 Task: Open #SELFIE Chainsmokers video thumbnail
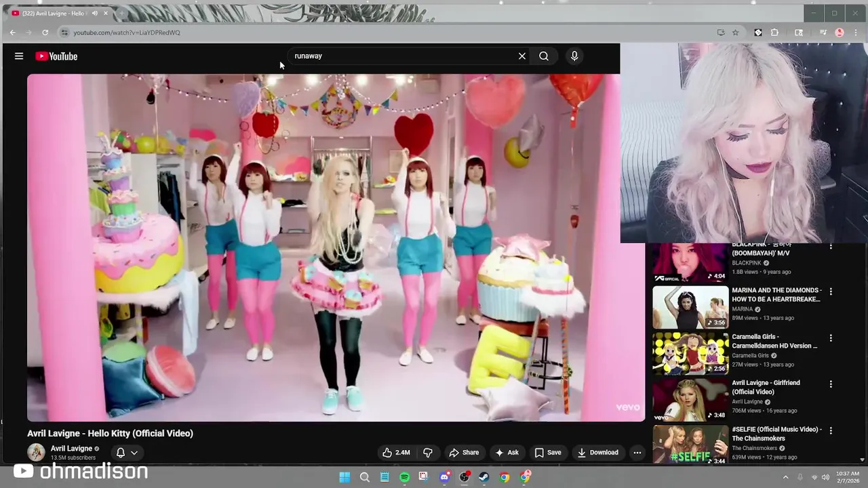click(x=690, y=445)
